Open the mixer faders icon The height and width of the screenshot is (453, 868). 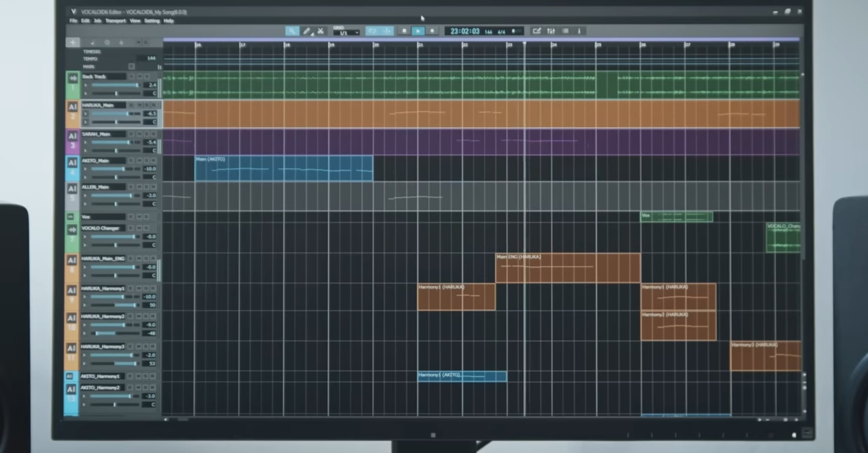[x=551, y=31]
